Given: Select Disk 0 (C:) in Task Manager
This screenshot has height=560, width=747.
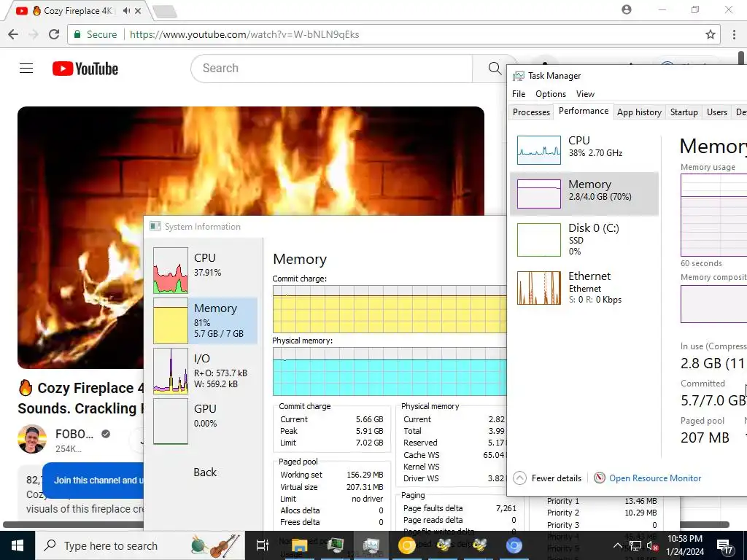Looking at the screenshot, I should click(584, 239).
